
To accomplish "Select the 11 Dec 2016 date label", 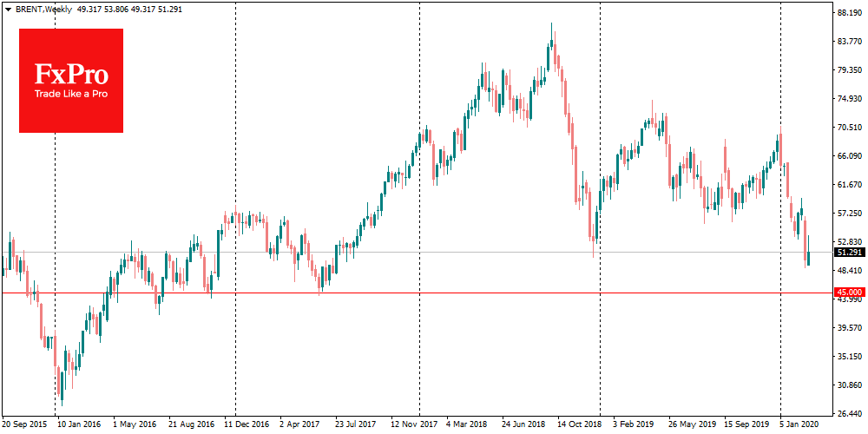I will tap(247, 425).
